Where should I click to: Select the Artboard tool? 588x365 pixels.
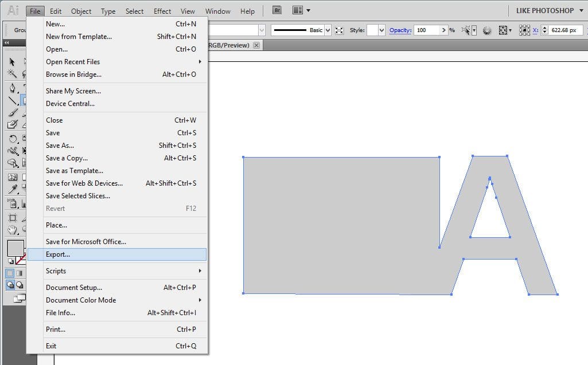pos(13,218)
